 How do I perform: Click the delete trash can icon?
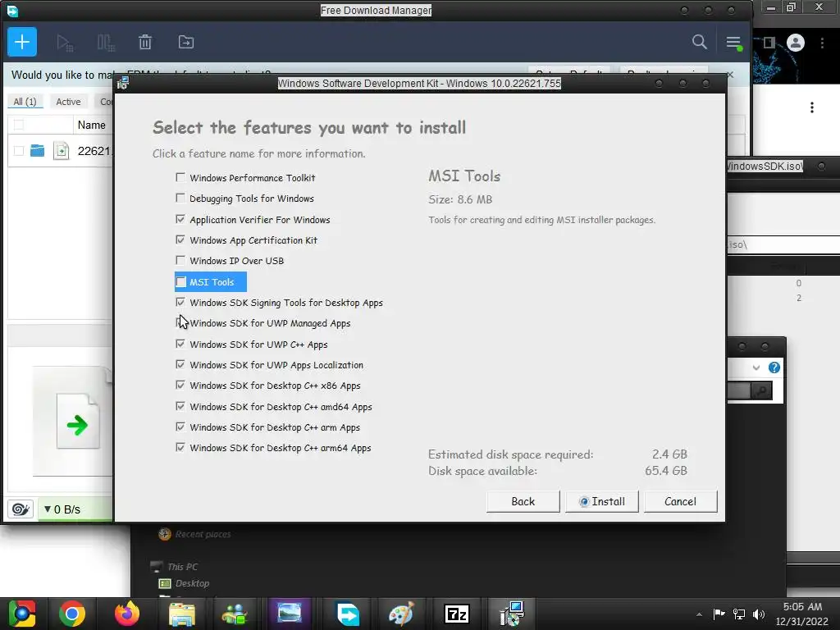pyautogui.click(x=145, y=43)
